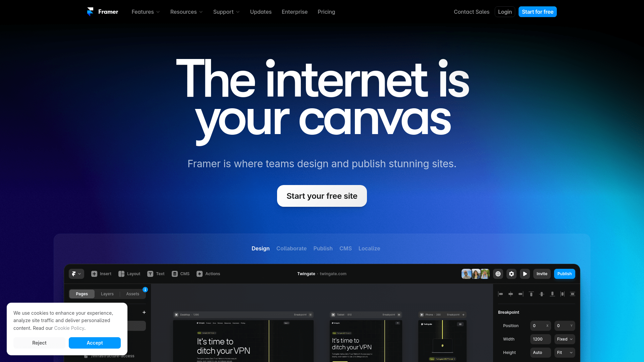The height and width of the screenshot is (362, 644).
Task: Expand the Resources navigation dropdown
Action: (186, 12)
